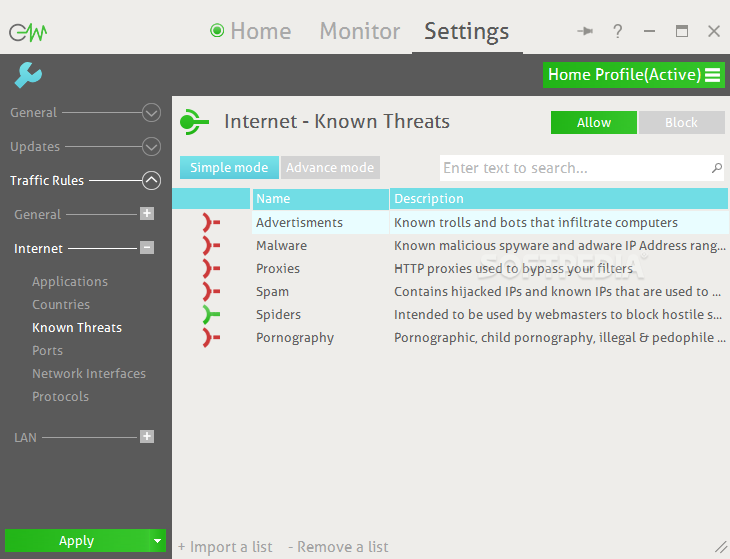Open Protocols under Internet
This screenshot has width=730, height=559.
(x=61, y=397)
